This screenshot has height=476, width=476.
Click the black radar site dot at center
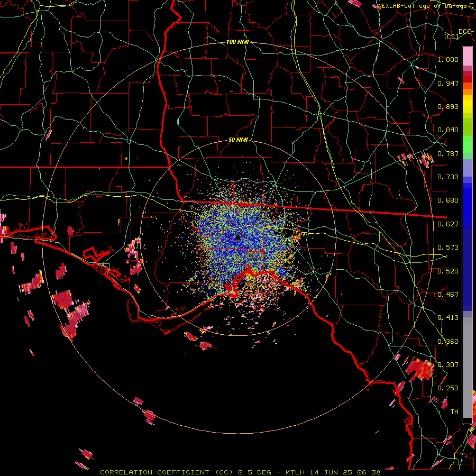(239, 237)
